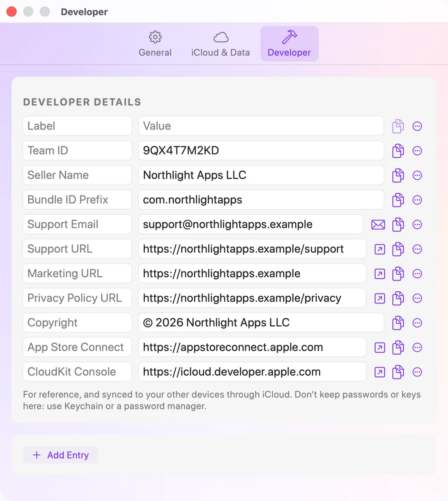Open the Marketing URL link arrow
The width and height of the screenshot is (448, 501).
click(379, 274)
